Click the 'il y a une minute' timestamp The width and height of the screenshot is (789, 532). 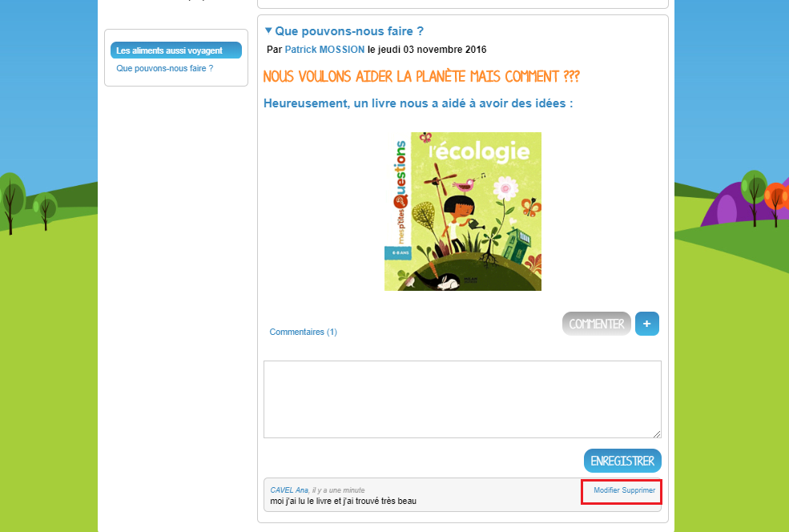339,490
